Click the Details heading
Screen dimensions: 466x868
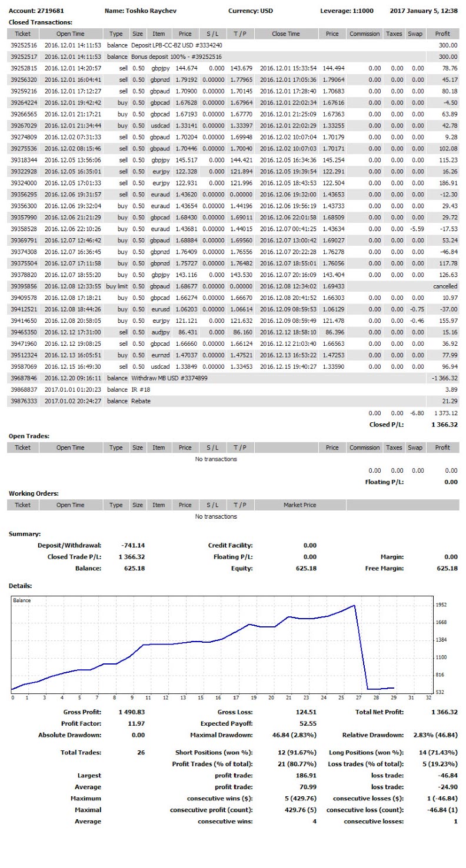21,586
